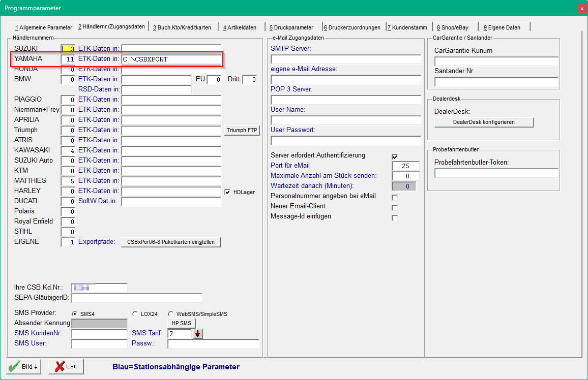588x380 pixels.
Task: Click the CarGarantie Kunum field
Action: tap(496, 61)
